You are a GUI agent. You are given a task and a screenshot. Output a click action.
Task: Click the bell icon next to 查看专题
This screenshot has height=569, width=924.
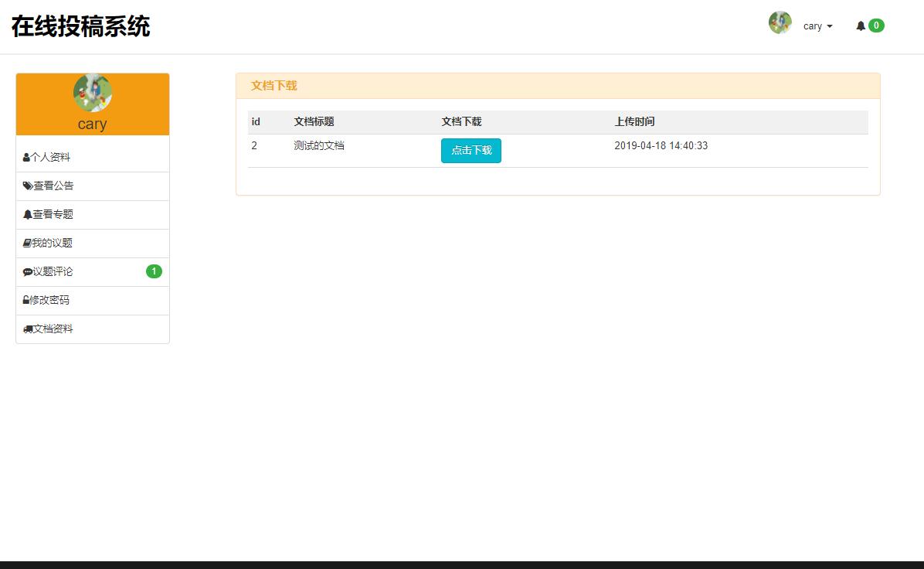(26, 214)
